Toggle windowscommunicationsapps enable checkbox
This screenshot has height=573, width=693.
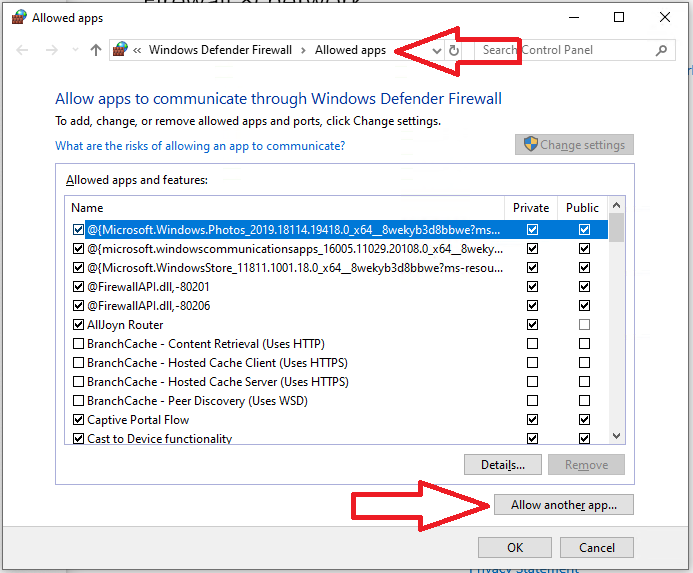(x=78, y=248)
